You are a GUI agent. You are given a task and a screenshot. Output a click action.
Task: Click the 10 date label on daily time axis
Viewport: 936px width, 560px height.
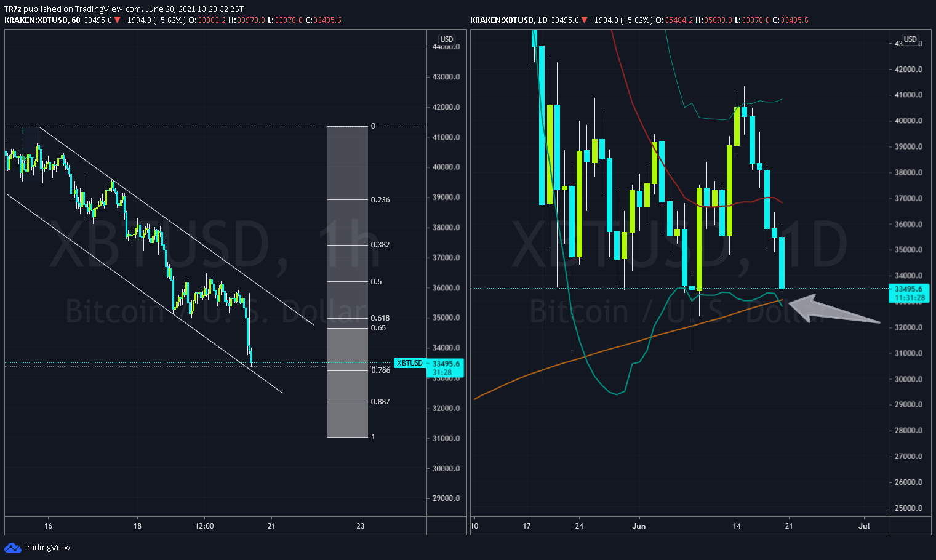tap(474, 526)
